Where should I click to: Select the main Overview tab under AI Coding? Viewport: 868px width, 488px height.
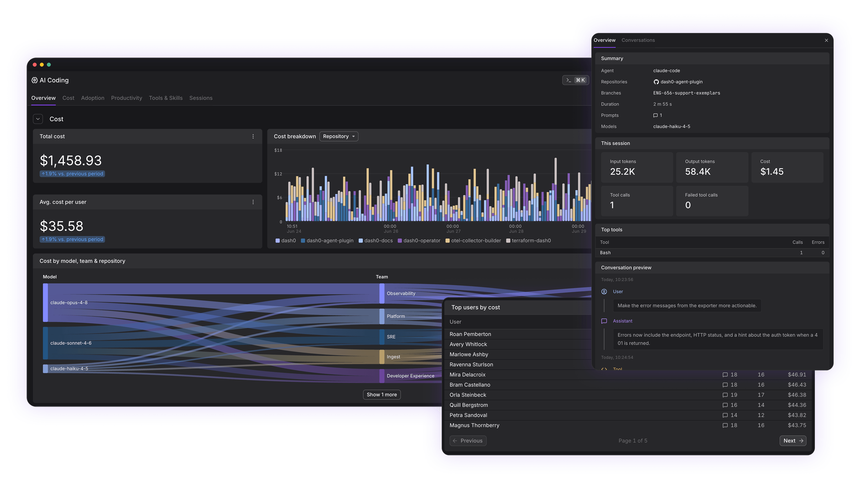(43, 98)
